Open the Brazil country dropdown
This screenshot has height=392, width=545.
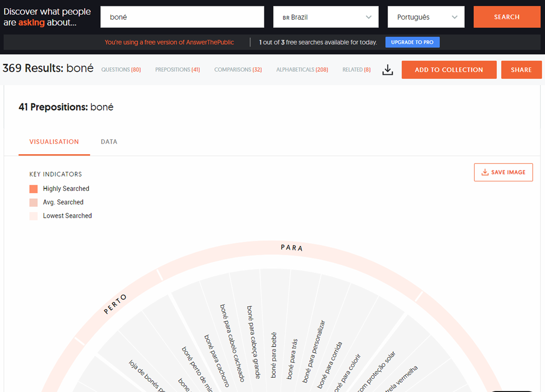pyautogui.click(x=326, y=17)
